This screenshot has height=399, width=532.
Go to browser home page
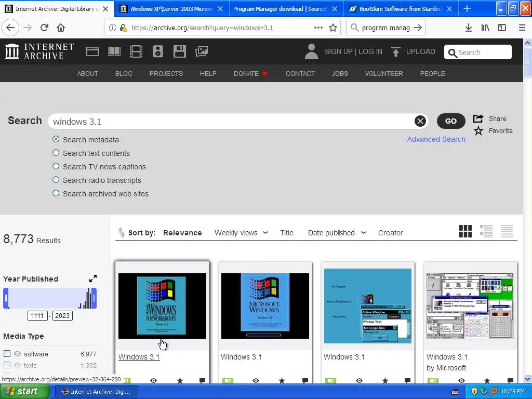61,28
